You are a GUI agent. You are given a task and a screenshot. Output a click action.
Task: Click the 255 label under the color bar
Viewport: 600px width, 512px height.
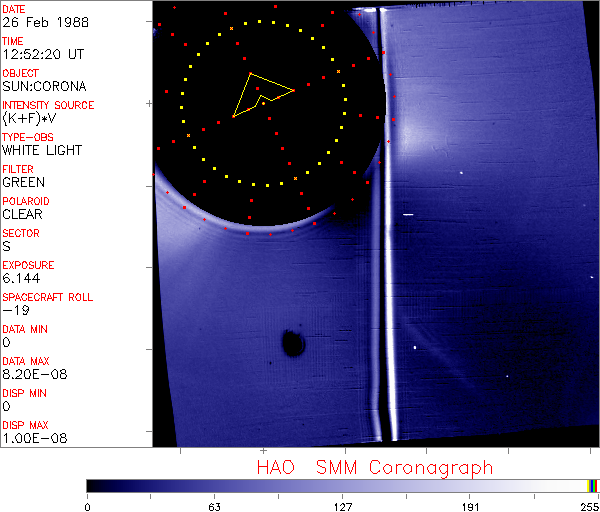pos(588,505)
